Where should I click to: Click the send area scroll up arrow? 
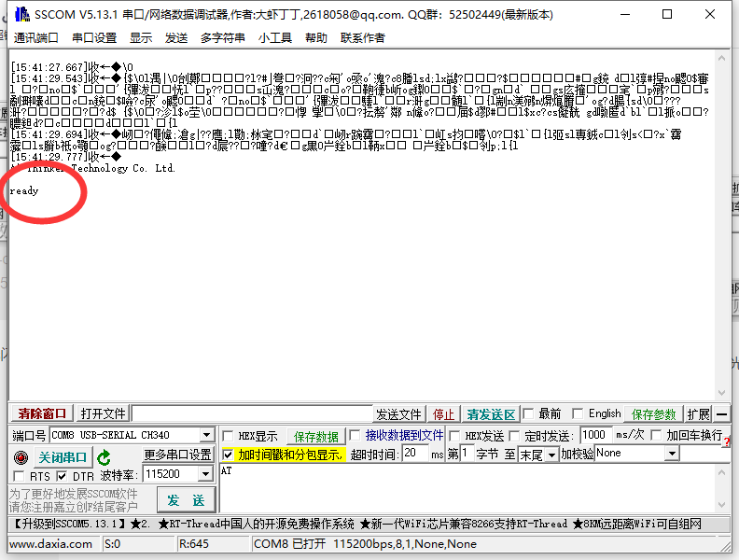point(721,472)
